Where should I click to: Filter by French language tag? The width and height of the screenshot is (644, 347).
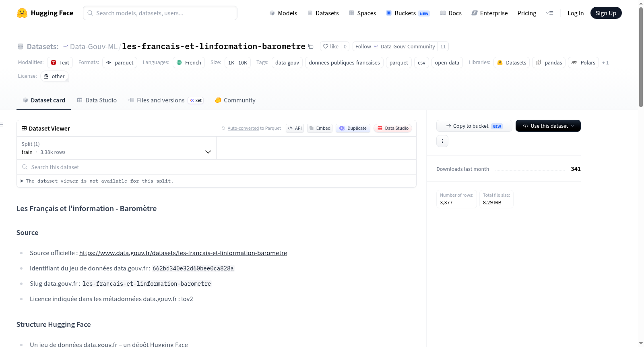click(x=189, y=62)
